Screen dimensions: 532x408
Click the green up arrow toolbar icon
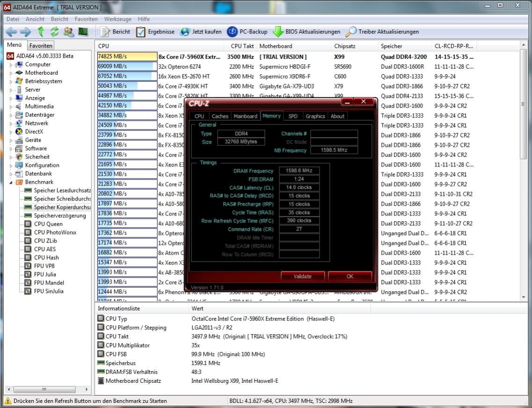[x=41, y=31]
